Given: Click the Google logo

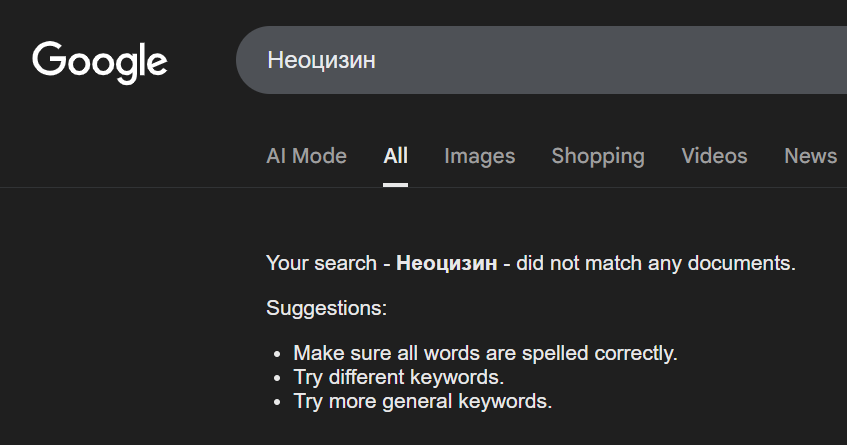Looking at the screenshot, I should pyautogui.click(x=100, y=60).
